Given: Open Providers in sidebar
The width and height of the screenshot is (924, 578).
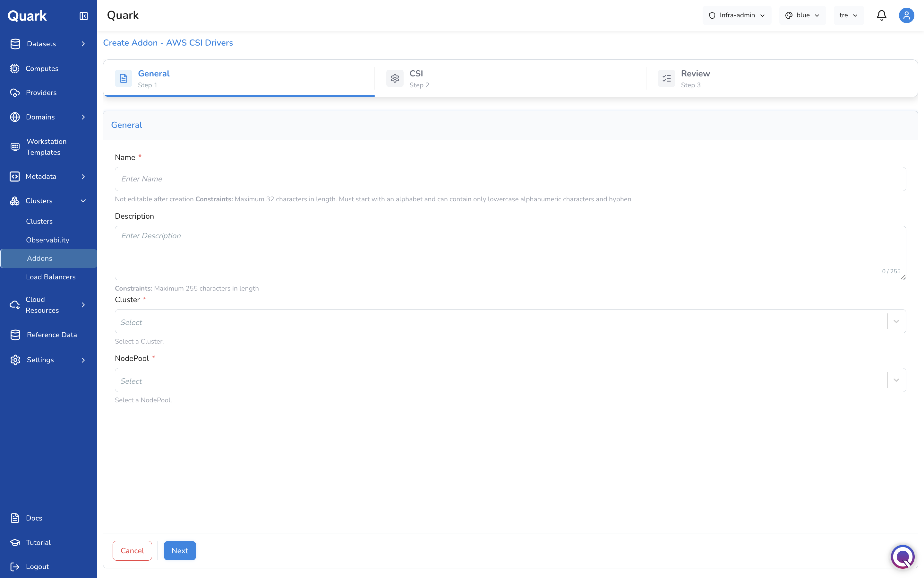Looking at the screenshot, I should tap(41, 93).
